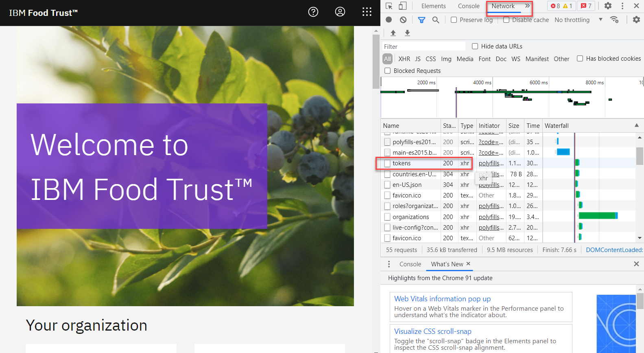Toggle the network filter funnel icon
The height and width of the screenshot is (353, 644).
[422, 20]
